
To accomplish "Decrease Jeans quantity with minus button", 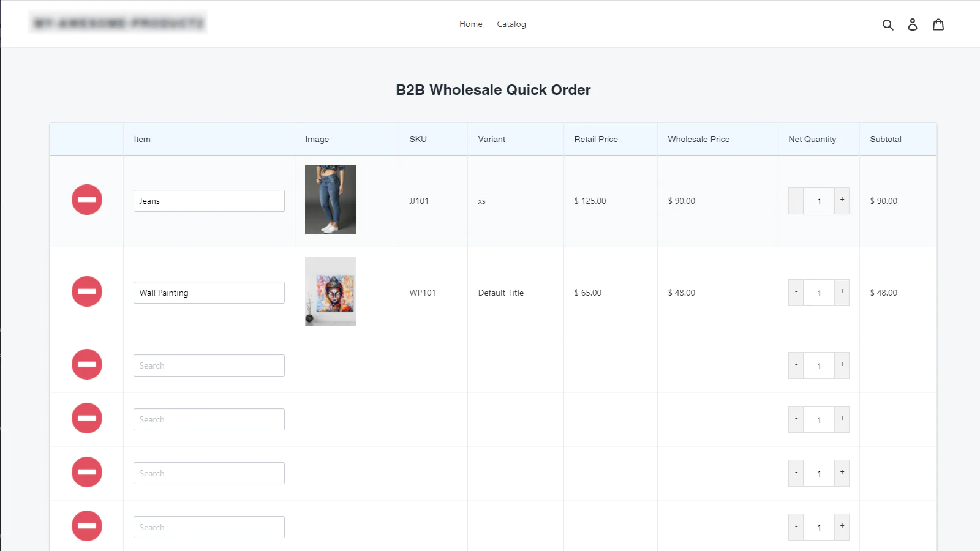I will coord(796,200).
